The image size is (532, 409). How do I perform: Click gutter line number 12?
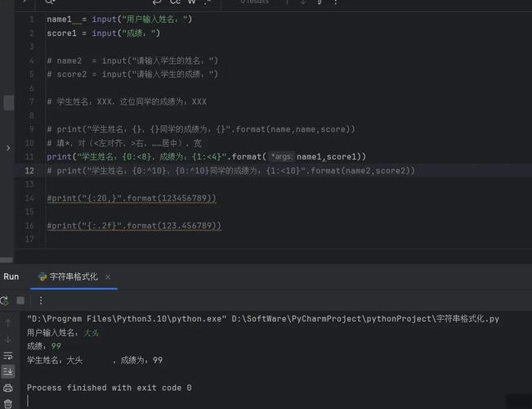pos(29,170)
